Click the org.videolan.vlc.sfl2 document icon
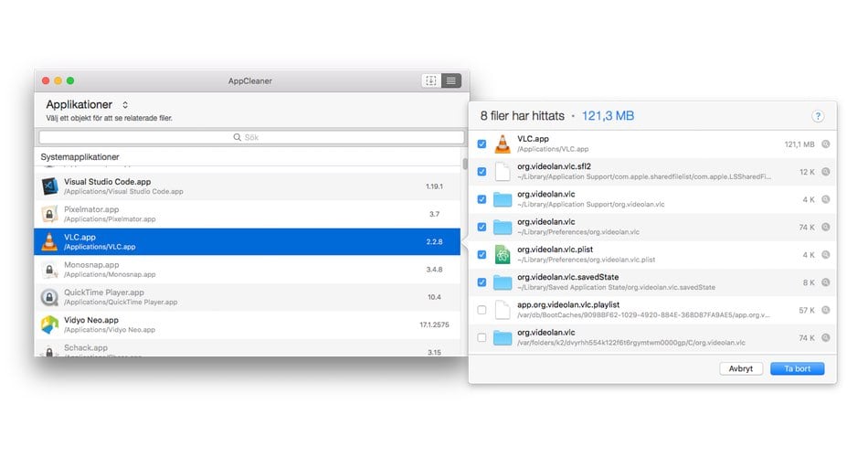Image resolution: width=868 pixels, height=457 pixels. (x=503, y=172)
